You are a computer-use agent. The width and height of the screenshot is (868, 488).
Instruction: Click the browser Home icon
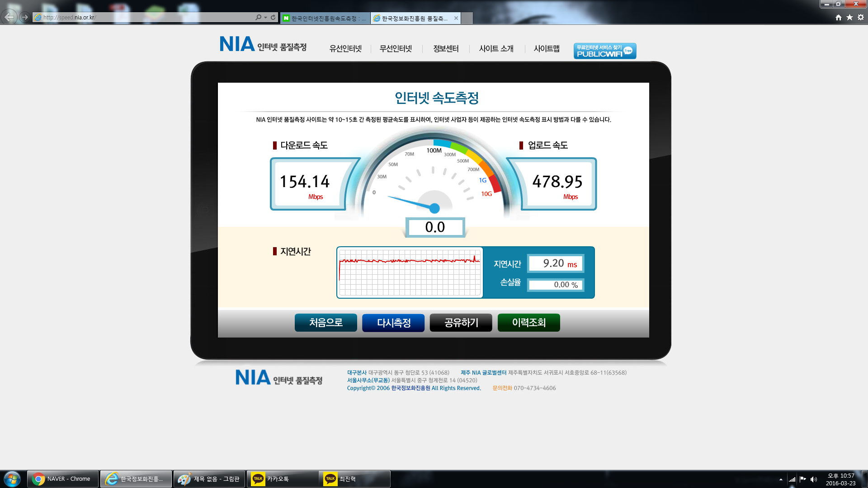click(x=839, y=17)
